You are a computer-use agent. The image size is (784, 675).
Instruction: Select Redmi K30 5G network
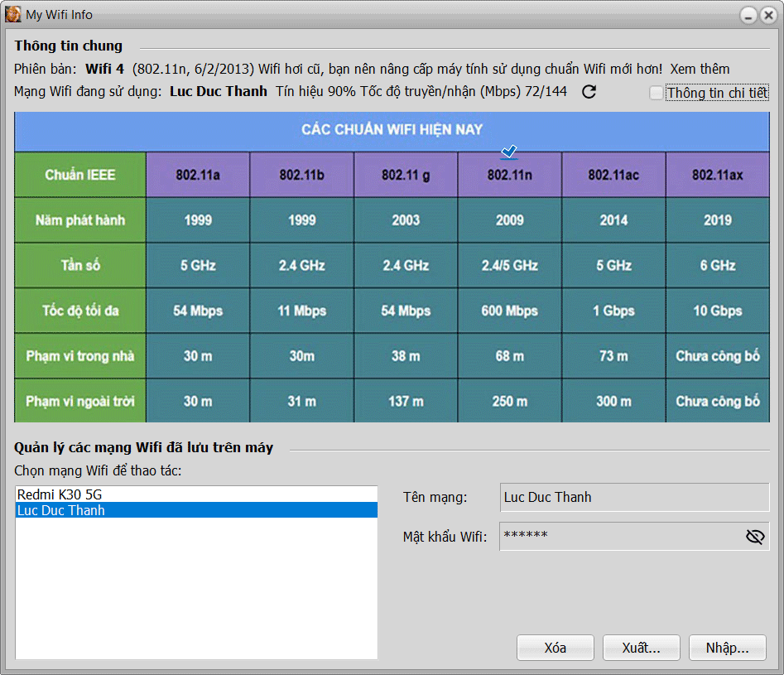point(60,494)
